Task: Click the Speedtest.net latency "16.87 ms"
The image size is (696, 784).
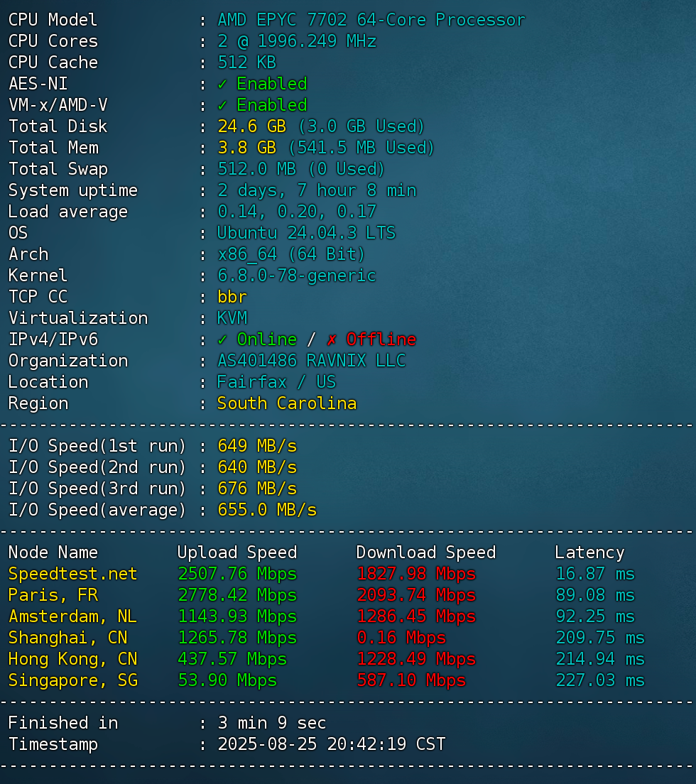Action: click(x=595, y=575)
